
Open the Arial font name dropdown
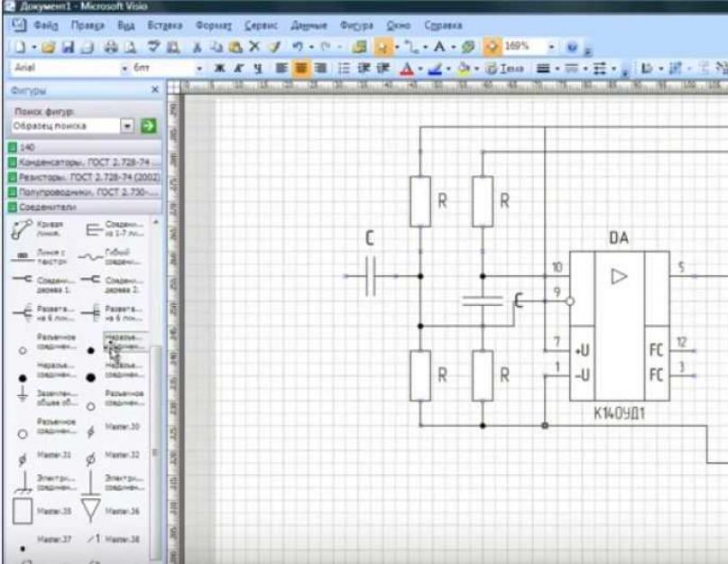[124, 69]
